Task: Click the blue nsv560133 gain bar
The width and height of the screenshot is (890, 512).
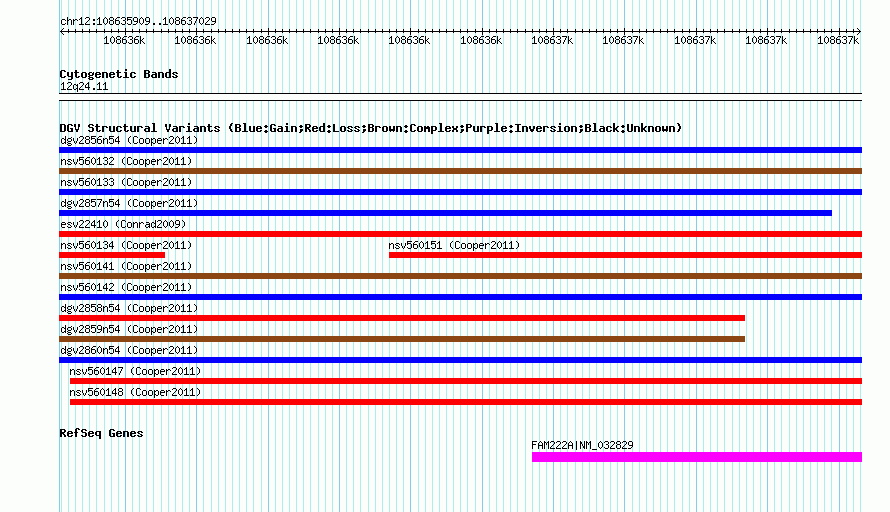Action: tap(460, 192)
